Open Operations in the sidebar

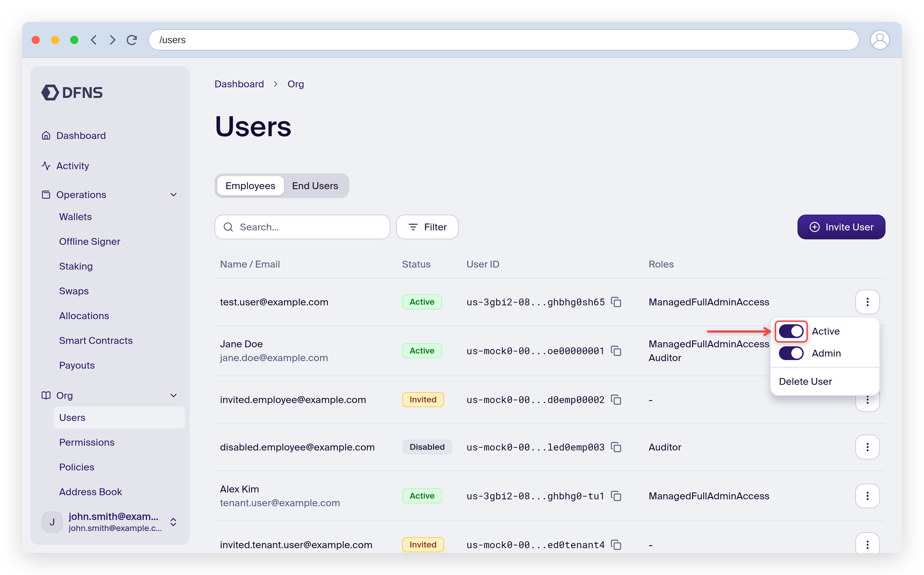81,195
